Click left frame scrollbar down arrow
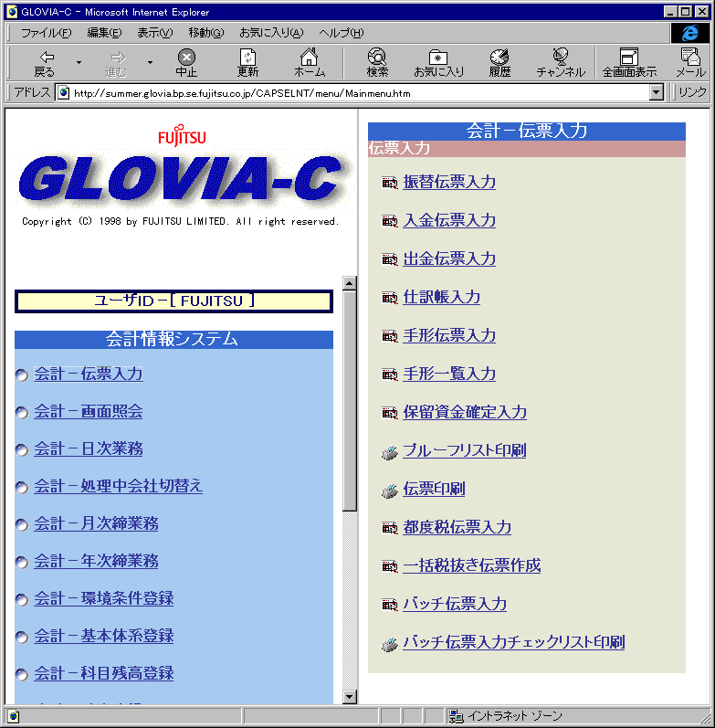Screen dimensions: 715x728 coord(350,696)
